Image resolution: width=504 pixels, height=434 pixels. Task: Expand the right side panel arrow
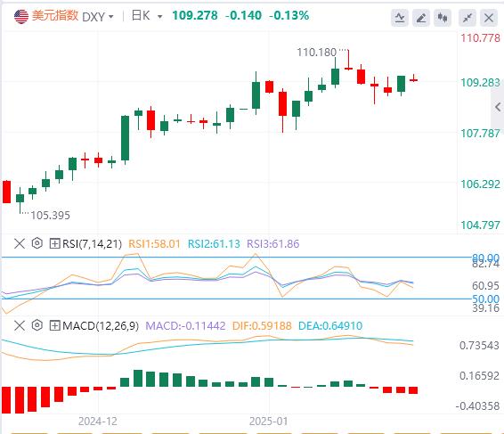pyautogui.click(x=498, y=107)
